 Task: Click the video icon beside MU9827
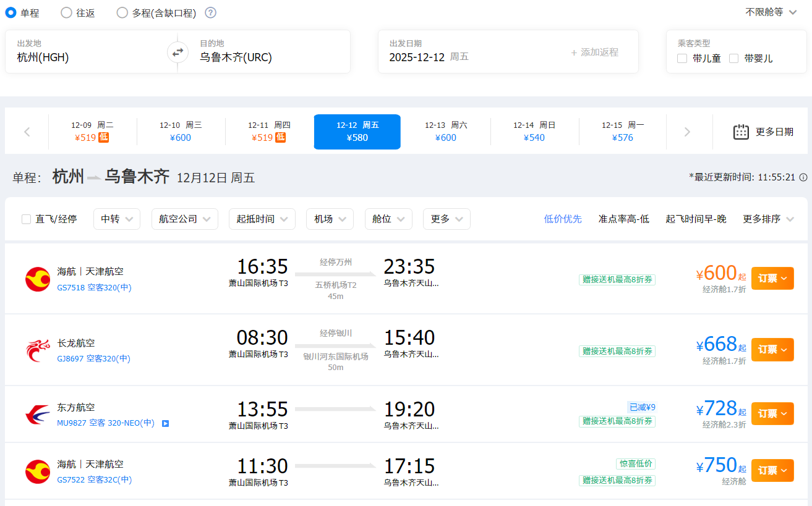tap(165, 423)
